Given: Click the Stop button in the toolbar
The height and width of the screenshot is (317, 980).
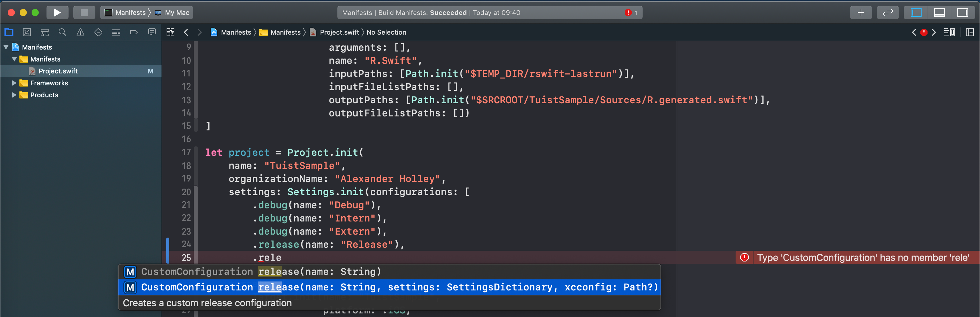Looking at the screenshot, I should (84, 12).
